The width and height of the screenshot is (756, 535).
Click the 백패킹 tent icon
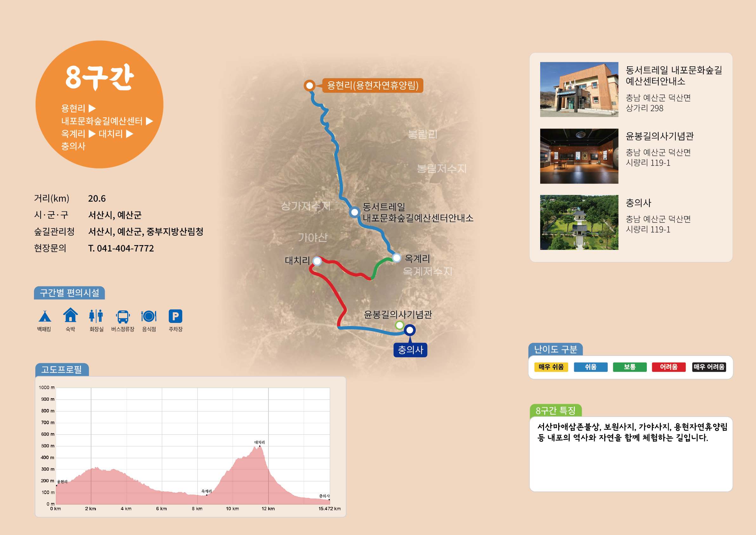pyautogui.click(x=44, y=316)
